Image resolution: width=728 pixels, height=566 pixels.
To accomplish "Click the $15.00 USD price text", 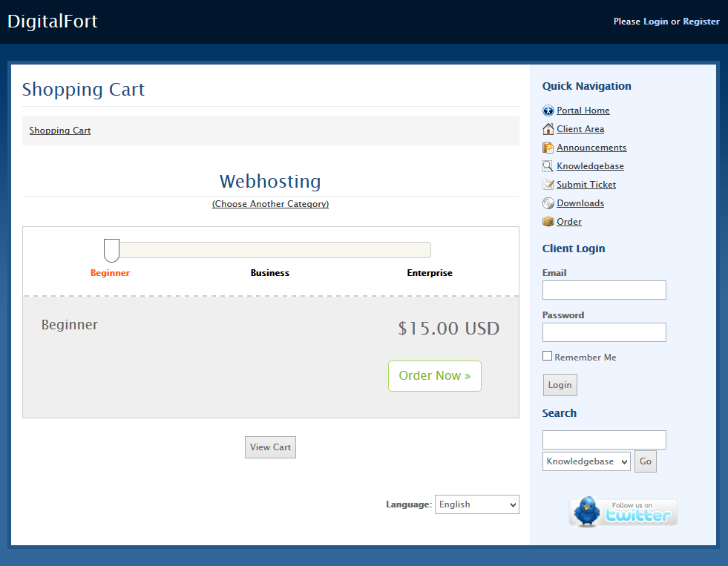I will click(x=448, y=329).
